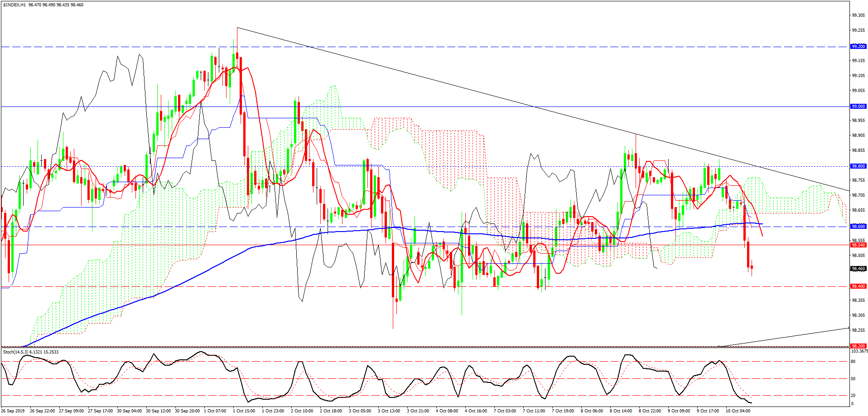This screenshot has width=868, height=416.
Task: Click the 1 Oct 23:00 time label
Action: click(273, 411)
